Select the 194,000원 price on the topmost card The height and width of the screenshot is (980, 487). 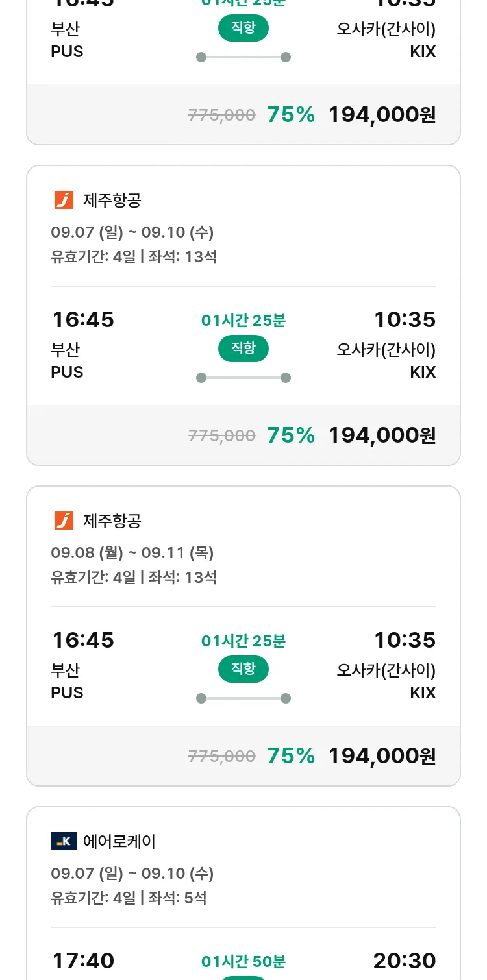click(x=382, y=115)
